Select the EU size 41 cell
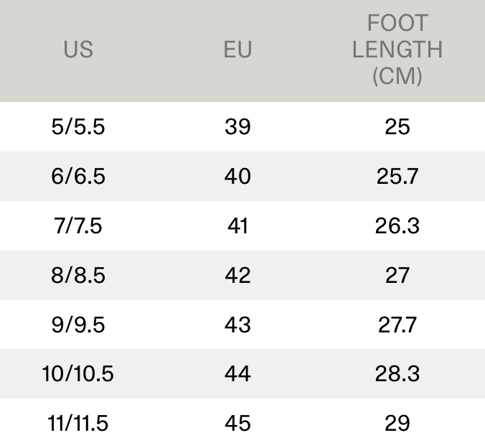485x448 pixels. [x=237, y=226]
